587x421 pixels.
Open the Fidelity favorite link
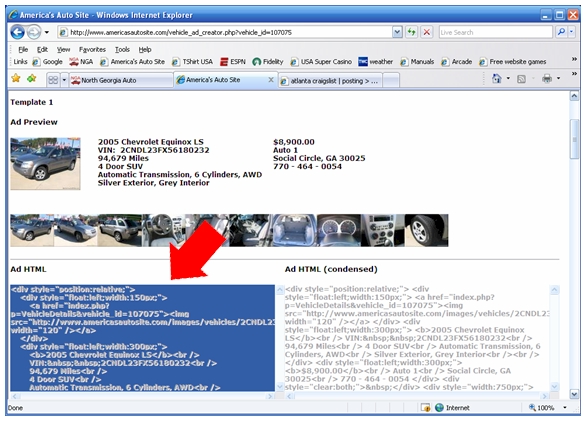click(268, 62)
